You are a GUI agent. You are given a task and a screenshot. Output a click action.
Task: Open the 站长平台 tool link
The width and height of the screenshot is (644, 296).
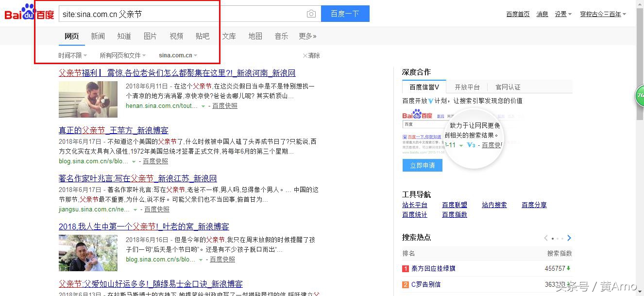[x=415, y=205]
